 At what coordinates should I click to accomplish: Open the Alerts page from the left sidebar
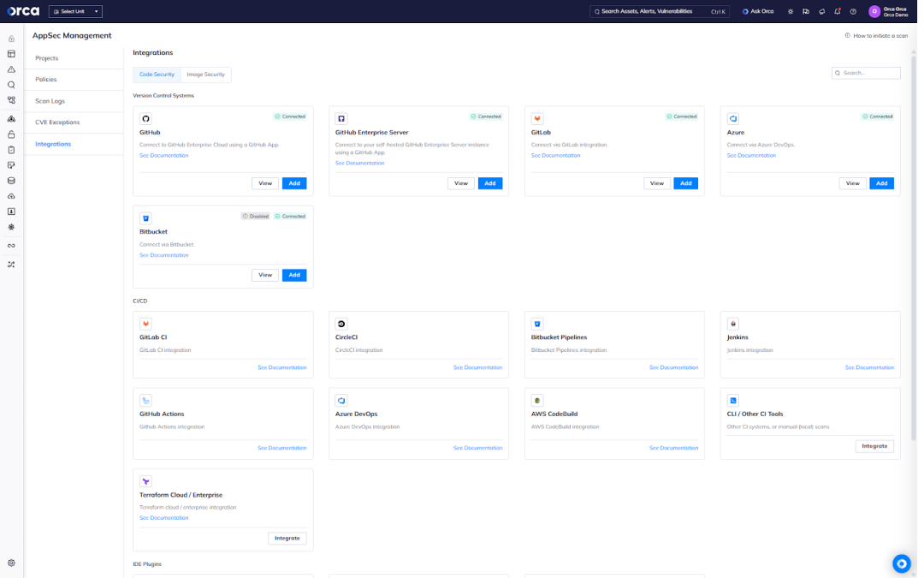tap(10, 69)
